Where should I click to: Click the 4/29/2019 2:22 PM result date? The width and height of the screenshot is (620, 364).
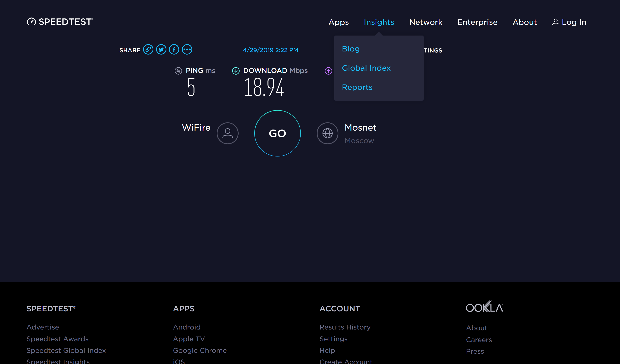click(x=271, y=50)
